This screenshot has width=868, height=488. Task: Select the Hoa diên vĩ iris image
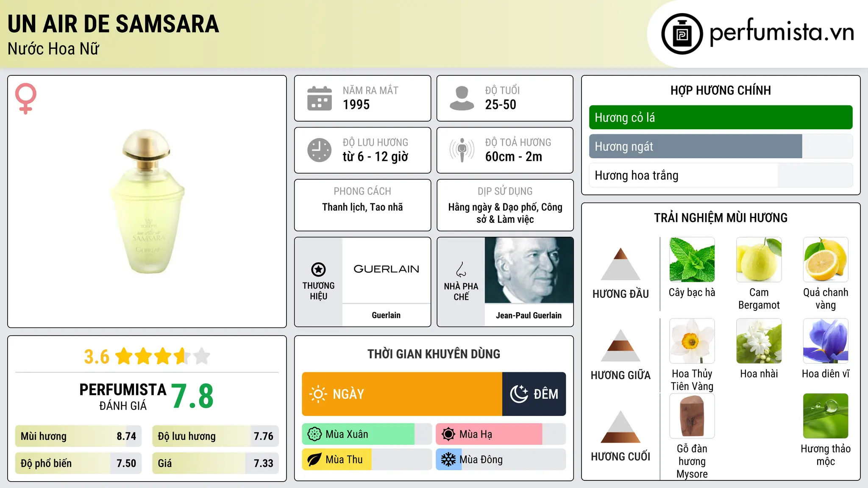tap(826, 341)
